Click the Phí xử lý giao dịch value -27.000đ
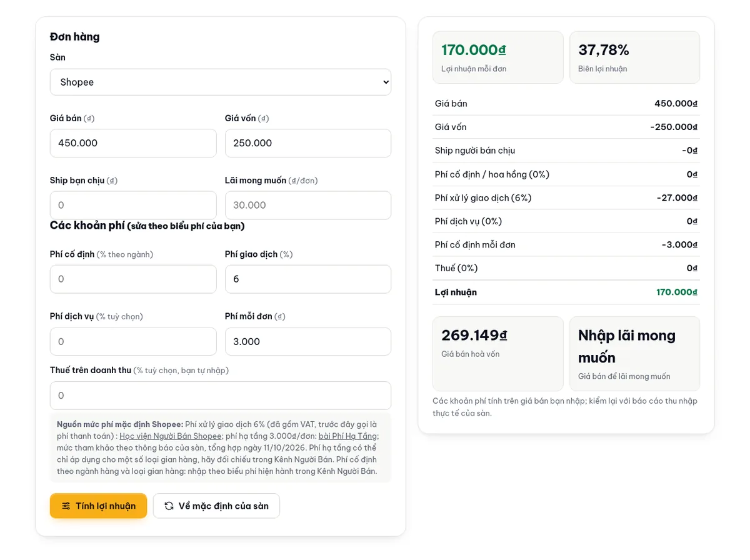Image resolution: width=750 pixels, height=560 pixels. pos(677,198)
